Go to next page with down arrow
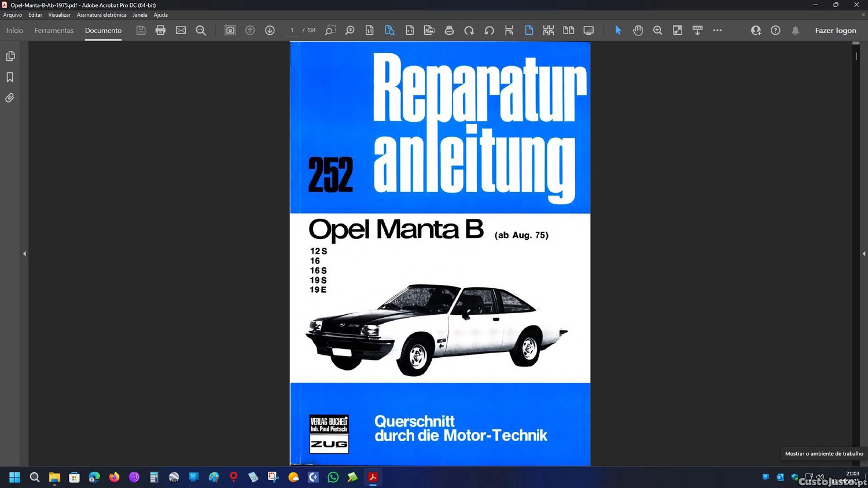 (270, 30)
